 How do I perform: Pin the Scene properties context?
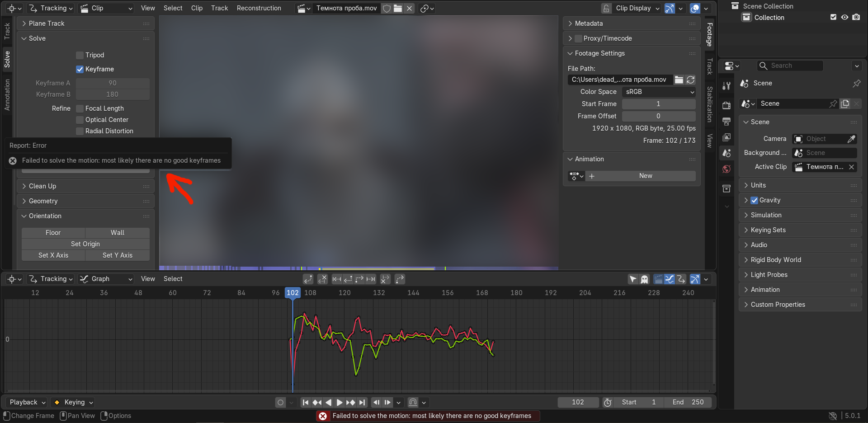[857, 84]
